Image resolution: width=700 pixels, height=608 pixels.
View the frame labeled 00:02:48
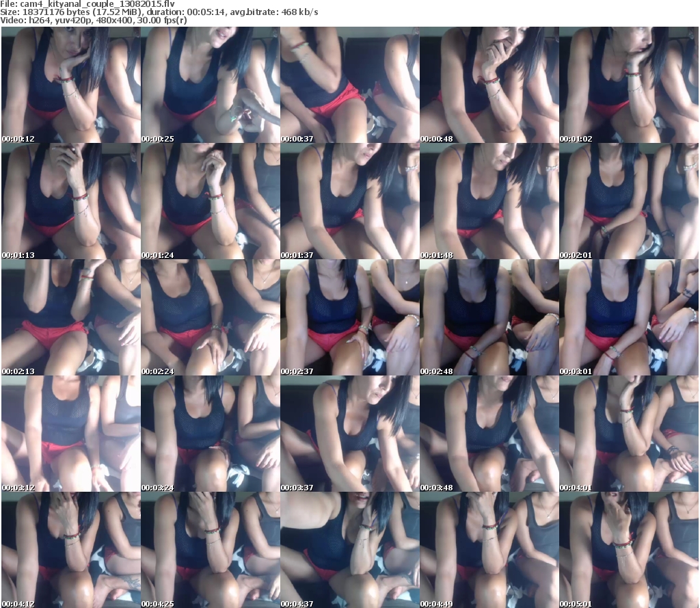[489, 317]
